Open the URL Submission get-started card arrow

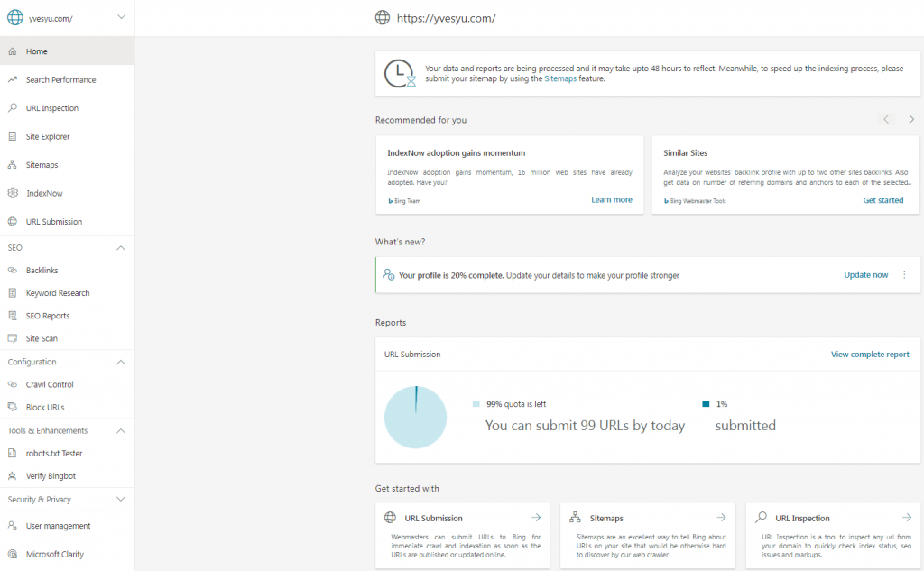coord(536,518)
